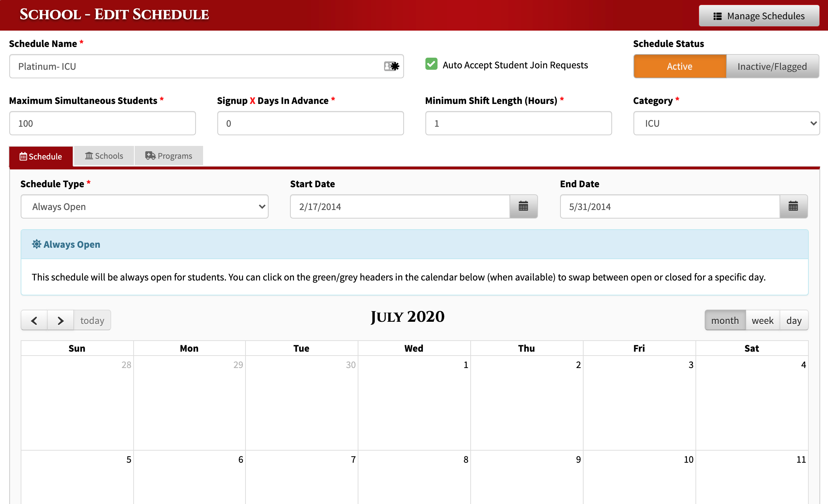Select July 11 calendar cell
This screenshot has height=504, width=828.
[752, 477]
